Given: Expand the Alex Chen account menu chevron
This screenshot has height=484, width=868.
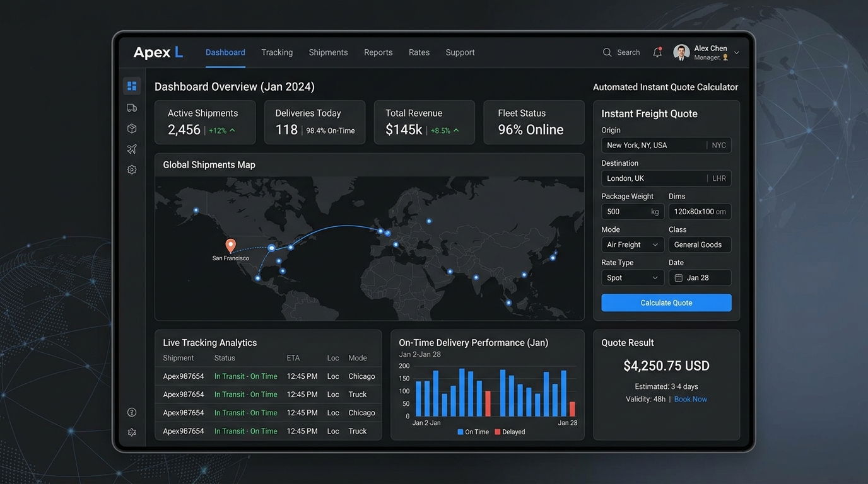Looking at the screenshot, I should coord(736,53).
